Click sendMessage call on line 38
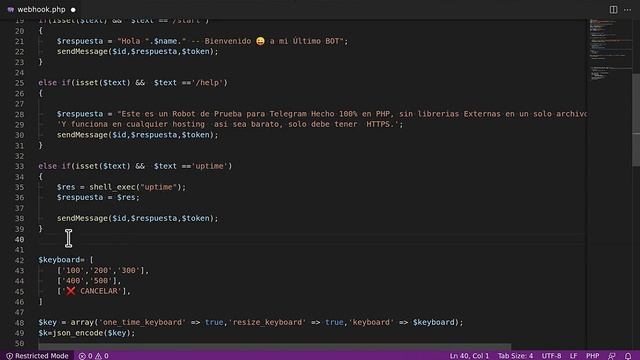 tap(82, 218)
